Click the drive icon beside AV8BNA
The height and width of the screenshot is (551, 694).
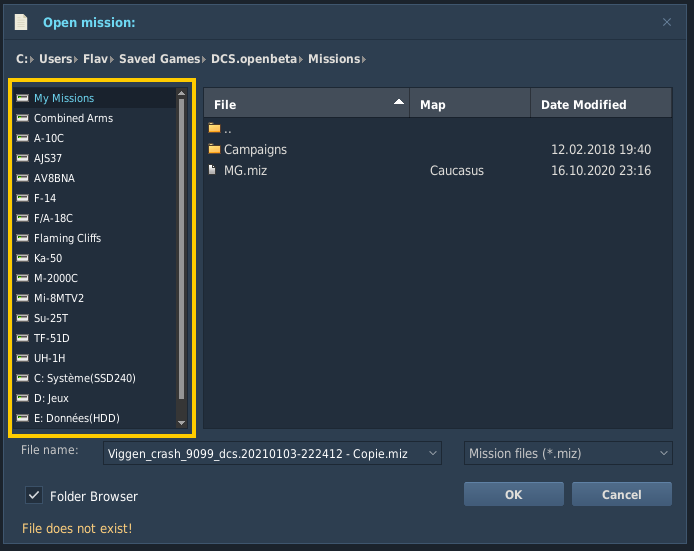tap(23, 178)
